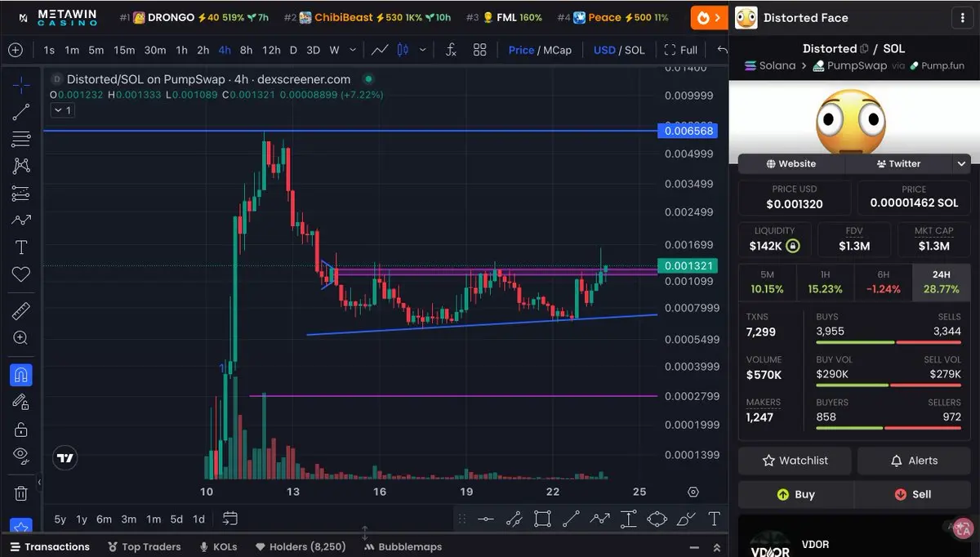The height and width of the screenshot is (557, 980).
Task: Activate the zoom in tool
Action: (x=21, y=338)
